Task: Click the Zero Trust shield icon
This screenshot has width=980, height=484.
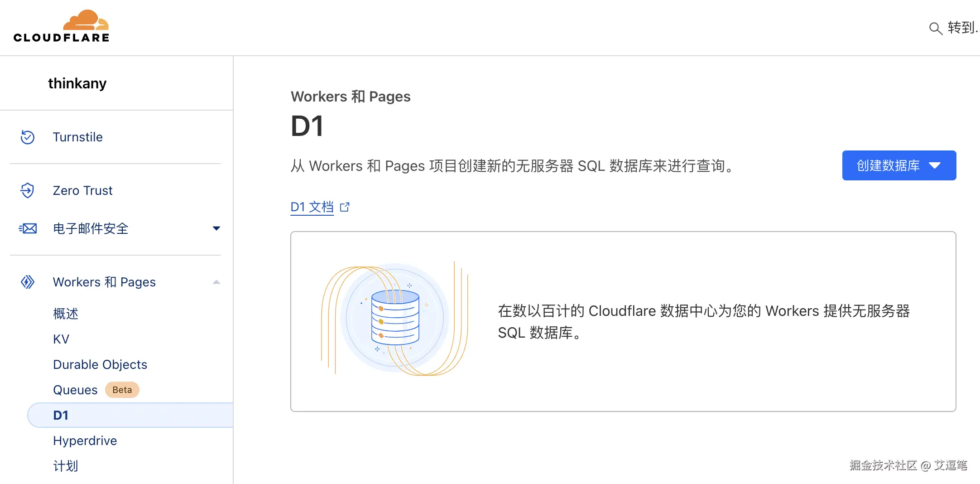Action: point(28,190)
